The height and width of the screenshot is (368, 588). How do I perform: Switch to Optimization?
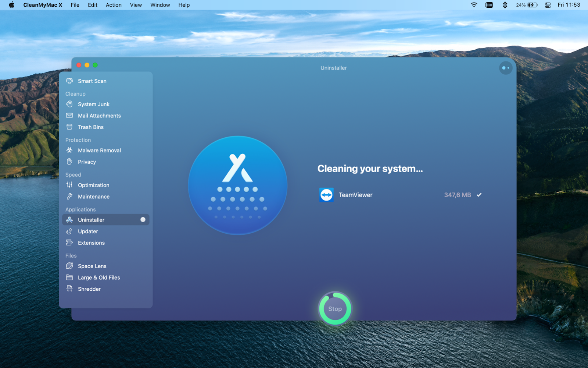[x=106, y=185]
